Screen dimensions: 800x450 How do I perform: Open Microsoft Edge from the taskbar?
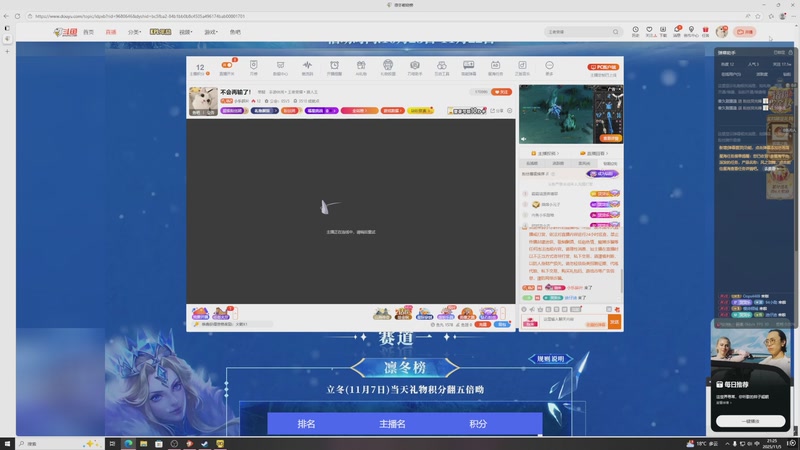coord(128,443)
